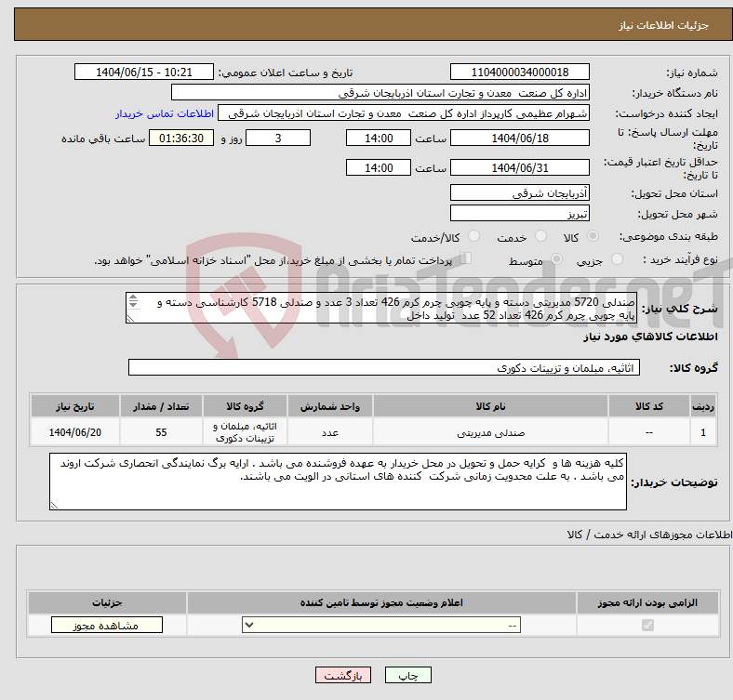This screenshot has height=700, width=733.
Task: Click the 'مشاهده مجوز' button
Action: point(106,626)
